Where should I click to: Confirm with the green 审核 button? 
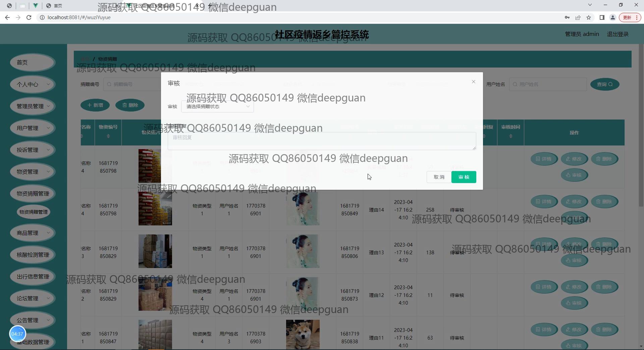click(x=464, y=177)
